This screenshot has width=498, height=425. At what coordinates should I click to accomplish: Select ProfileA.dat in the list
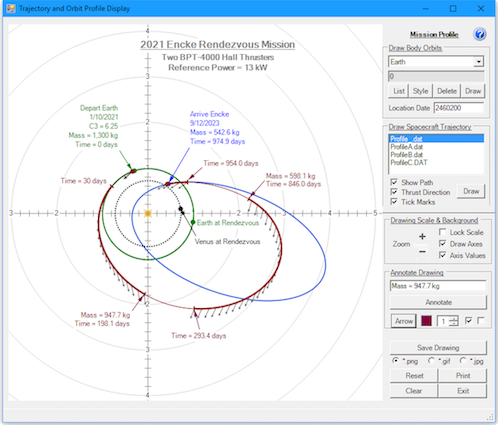[x=436, y=147]
